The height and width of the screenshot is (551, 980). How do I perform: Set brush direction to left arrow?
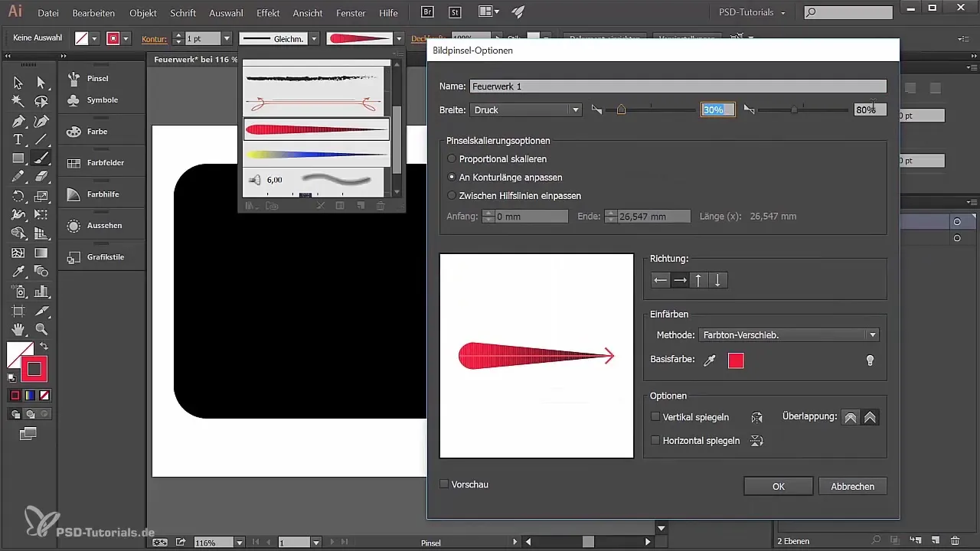pyautogui.click(x=661, y=280)
